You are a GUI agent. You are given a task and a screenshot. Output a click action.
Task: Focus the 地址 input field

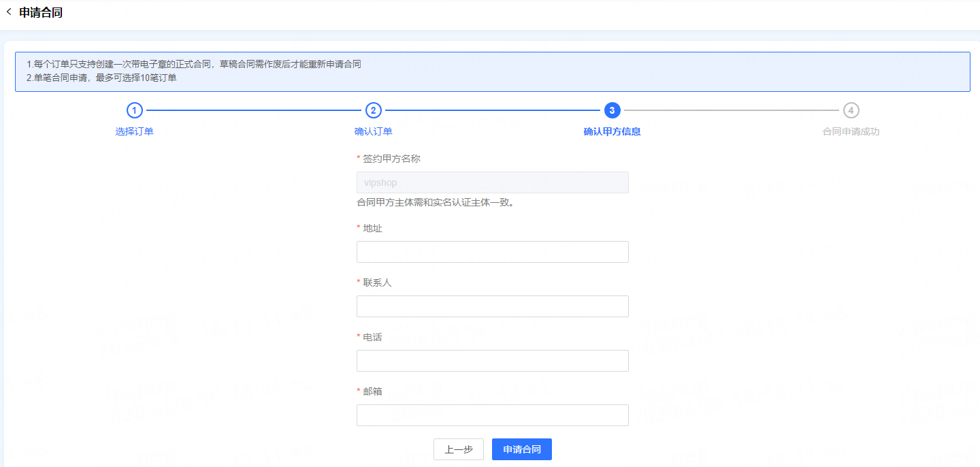[x=493, y=252]
